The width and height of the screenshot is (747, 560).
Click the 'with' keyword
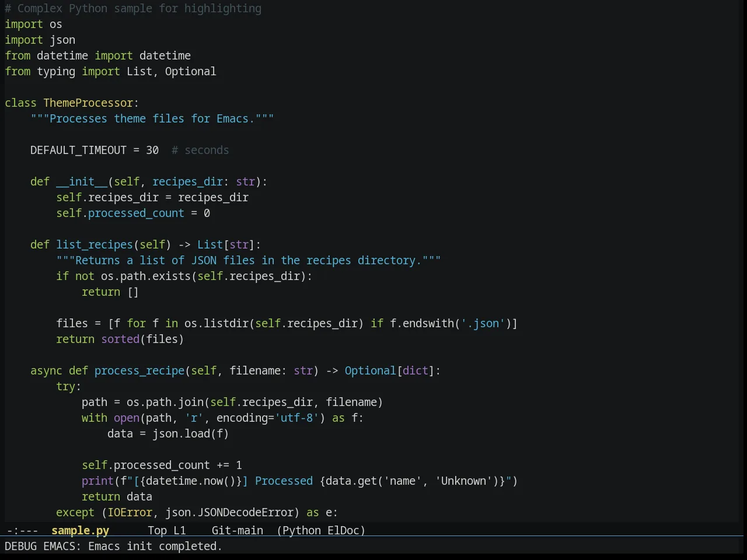(x=95, y=418)
